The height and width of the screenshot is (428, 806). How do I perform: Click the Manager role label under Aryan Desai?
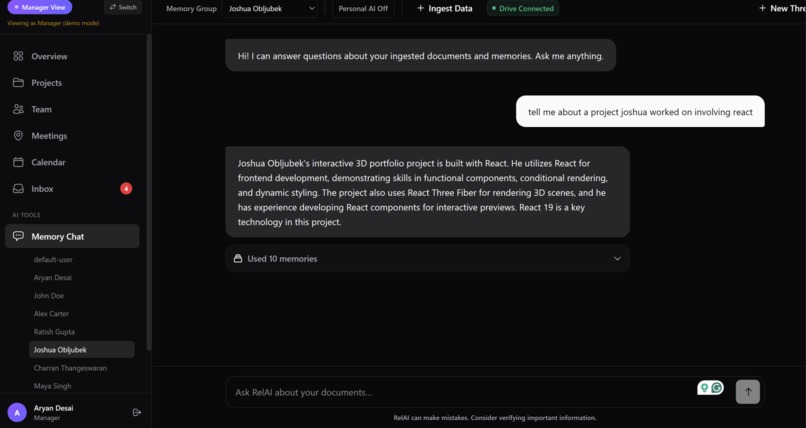[47, 418]
